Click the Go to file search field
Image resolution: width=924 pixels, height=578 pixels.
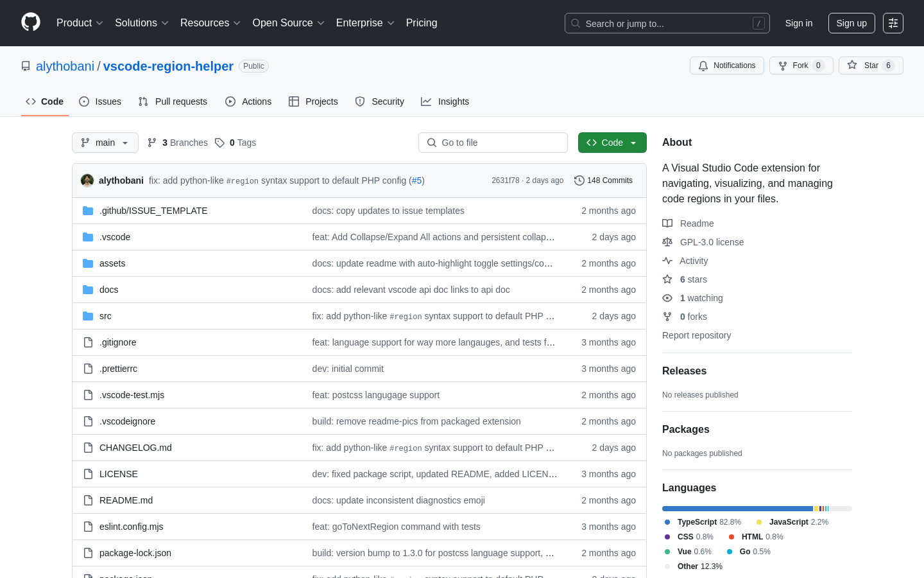(493, 143)
